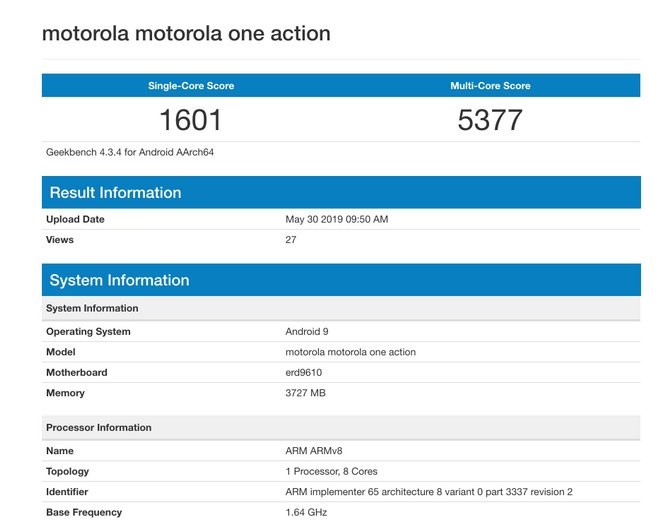660x531 pixels.
Task: Click the Operating System value Android 9
Action: point(312,332)
